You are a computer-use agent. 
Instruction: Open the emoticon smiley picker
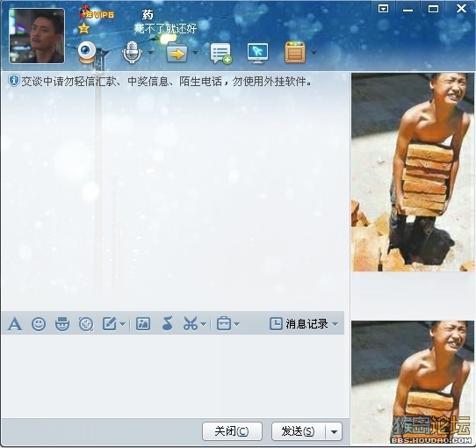[39, 324]
